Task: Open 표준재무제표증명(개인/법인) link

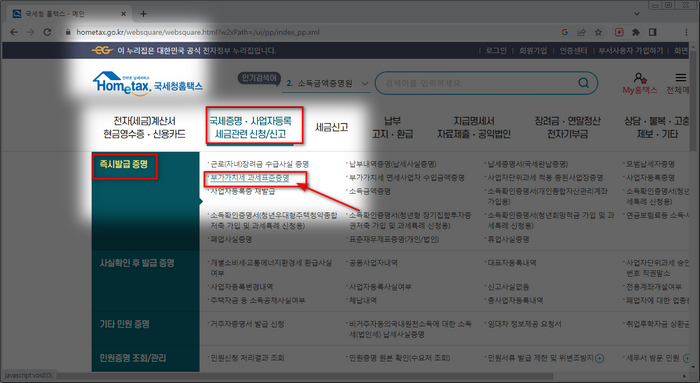Action: pos(394,240)
